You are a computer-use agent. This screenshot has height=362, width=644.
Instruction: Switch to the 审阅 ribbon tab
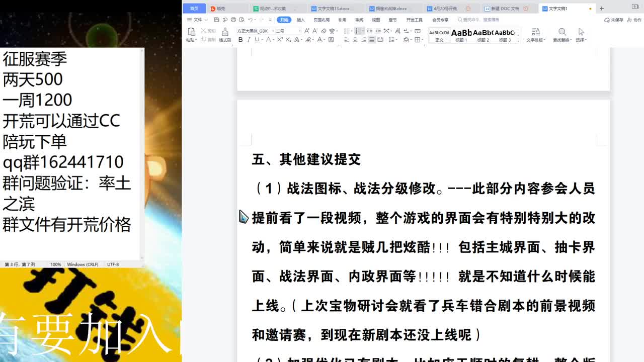click(x=359, y=20)
